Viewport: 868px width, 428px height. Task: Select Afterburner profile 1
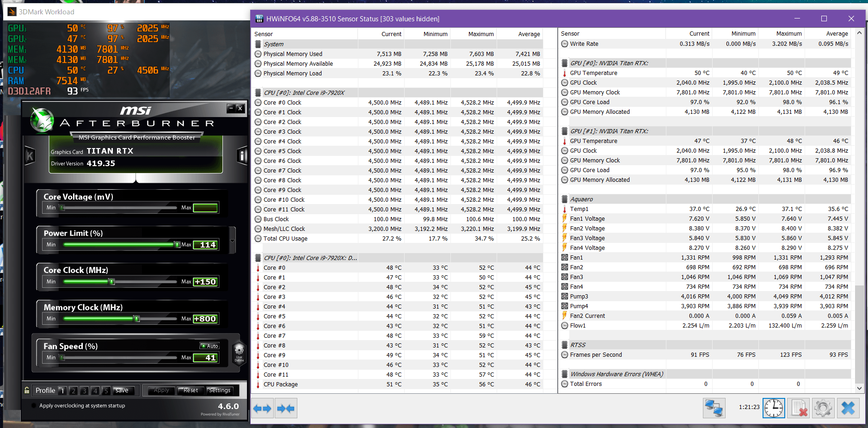[x=62, y=391]
